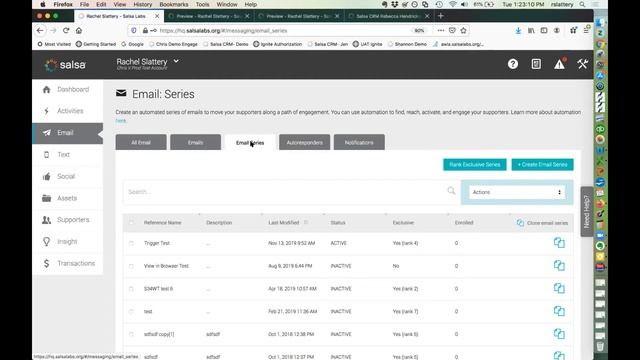
Task: Open Firefox downloads arrow icon
Action: coord(518,31)
